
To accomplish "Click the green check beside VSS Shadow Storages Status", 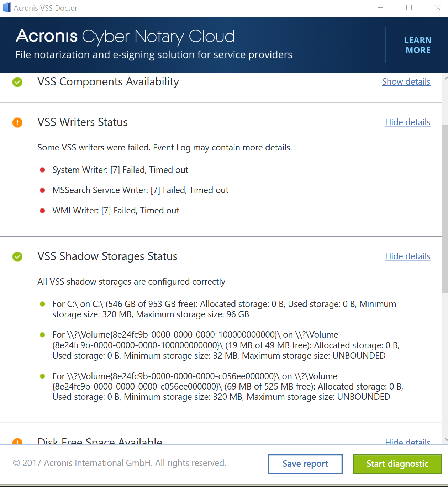I will [17, 256].
